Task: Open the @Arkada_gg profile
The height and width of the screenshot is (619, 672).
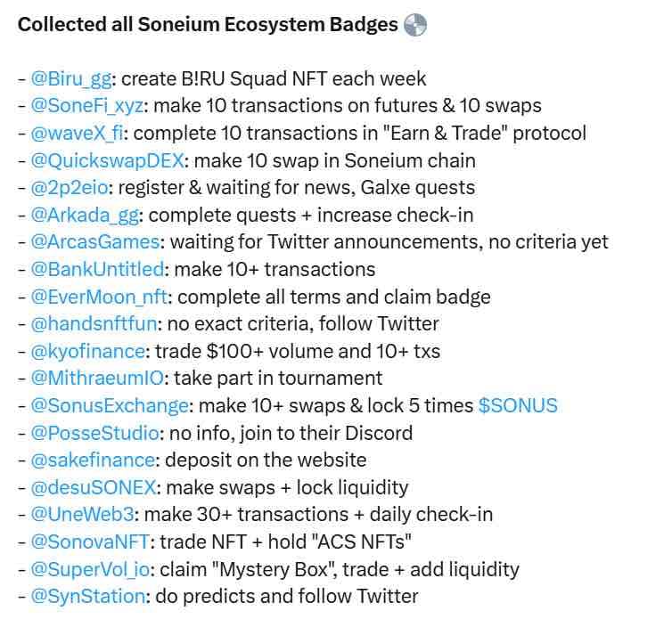Action: coord(85,215)
